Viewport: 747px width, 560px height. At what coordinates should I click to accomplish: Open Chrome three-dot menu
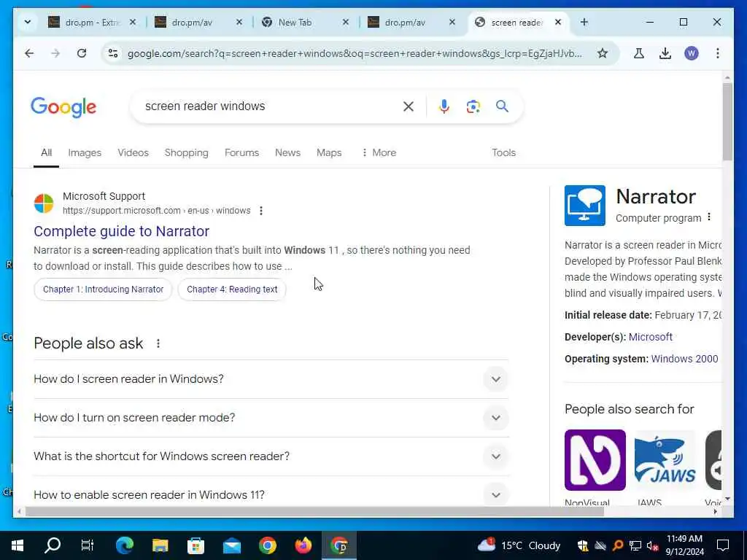pos(718,53)
